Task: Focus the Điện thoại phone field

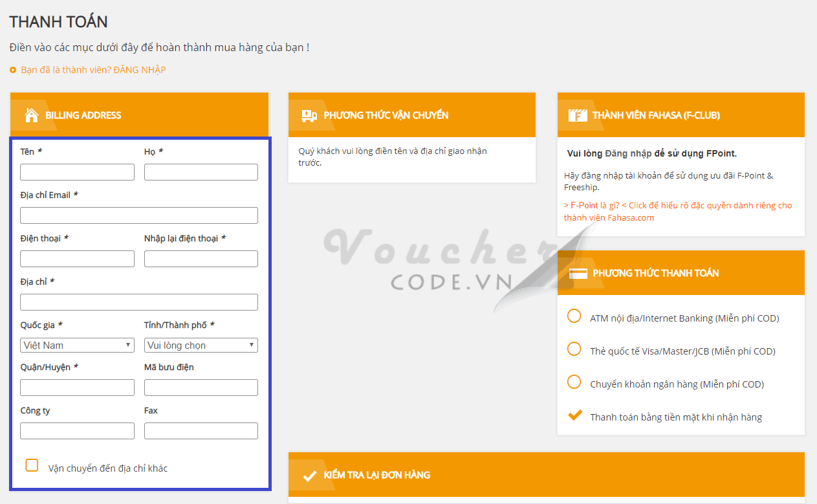Action: click(77, 259)
